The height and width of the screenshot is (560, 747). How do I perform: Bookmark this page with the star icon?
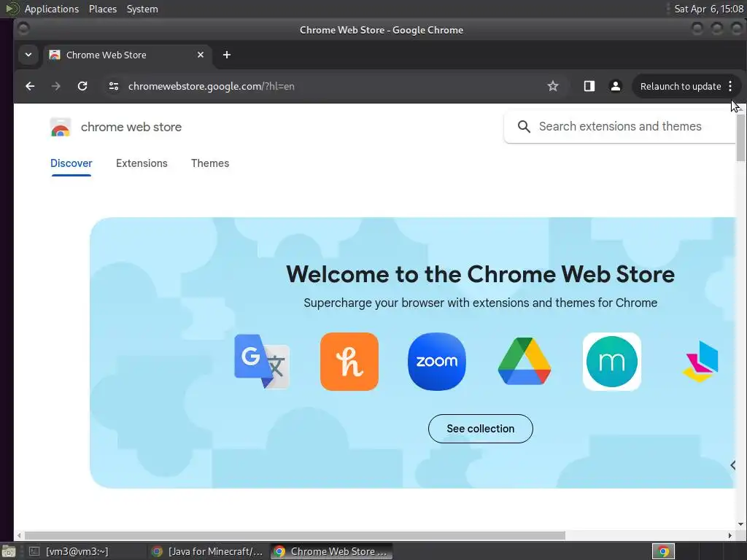click(x=553, y=86)
